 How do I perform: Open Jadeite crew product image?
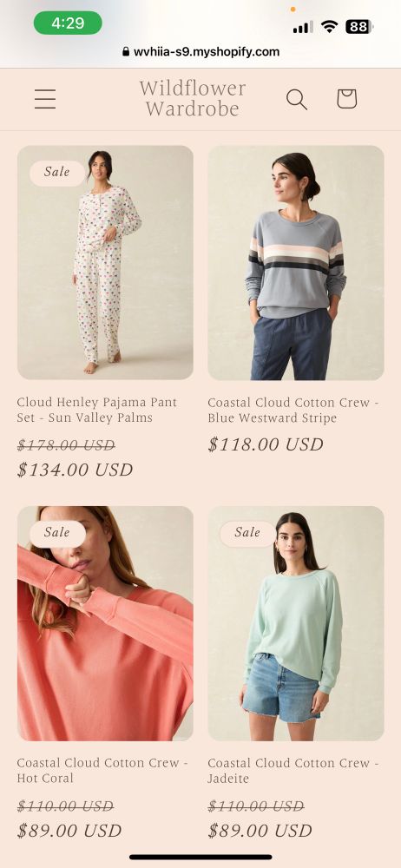(x=296, y=623)
